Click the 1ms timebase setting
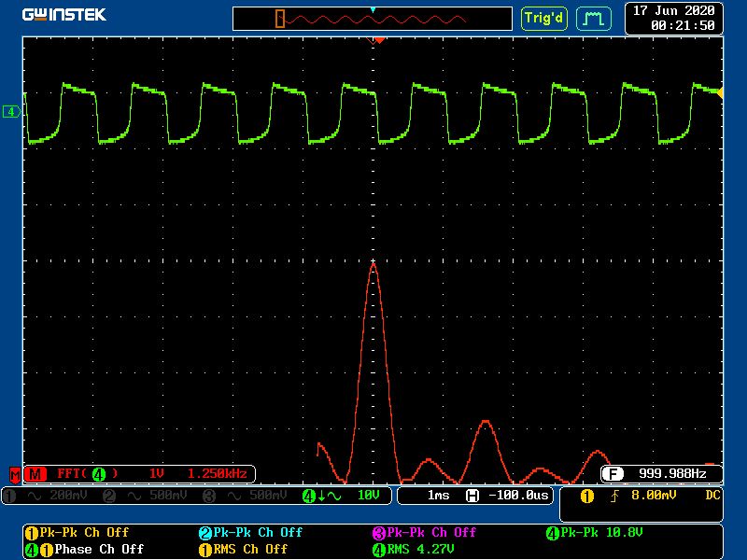This screenshot has width=747, height=560. [x=438, y=496]
